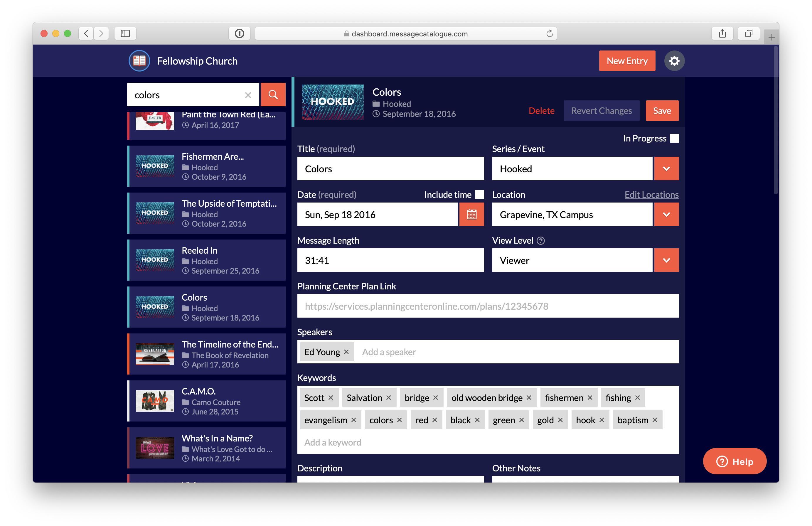The height and width of the screenshot is (526, 812).
Task: Toggle the Safari sidebar button
Action: tap(125, 33)
